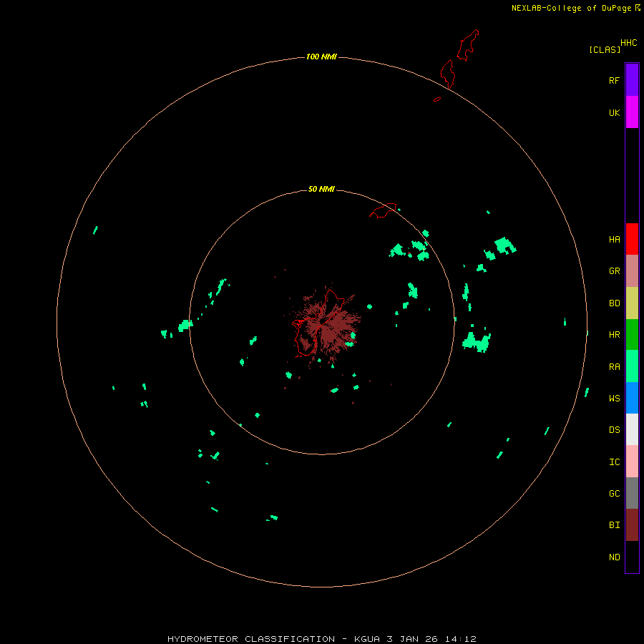Click the 'UK' legend label
This screenshot has width=644, height=644.
click(615, 112)
